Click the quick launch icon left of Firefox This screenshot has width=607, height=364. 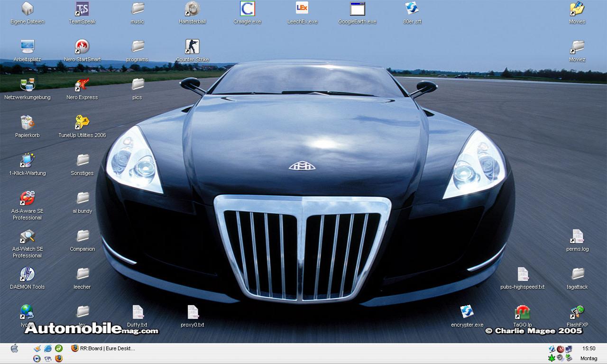48,358
